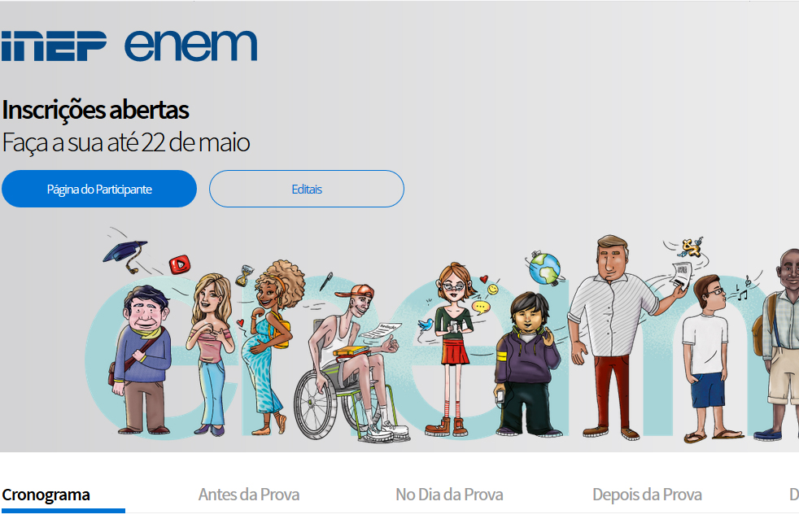Switch to Antes da Prova tab
This screenshot has width=799, height=532.
[x=249, y=495]
